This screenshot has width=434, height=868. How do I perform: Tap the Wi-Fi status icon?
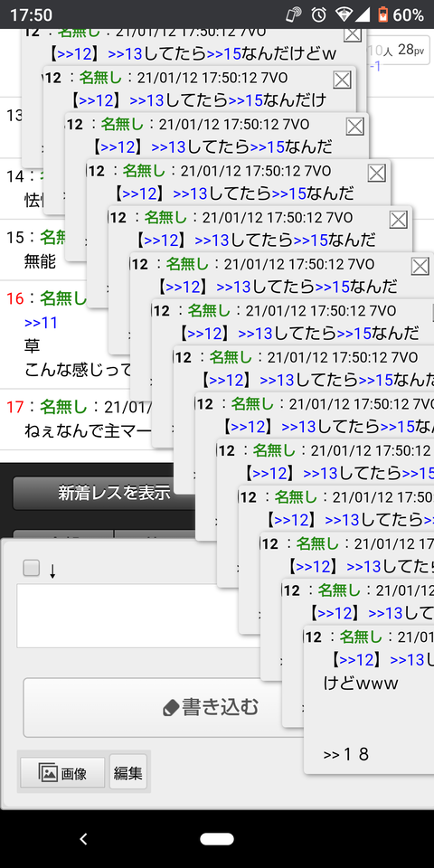click(x=344, y=15)
